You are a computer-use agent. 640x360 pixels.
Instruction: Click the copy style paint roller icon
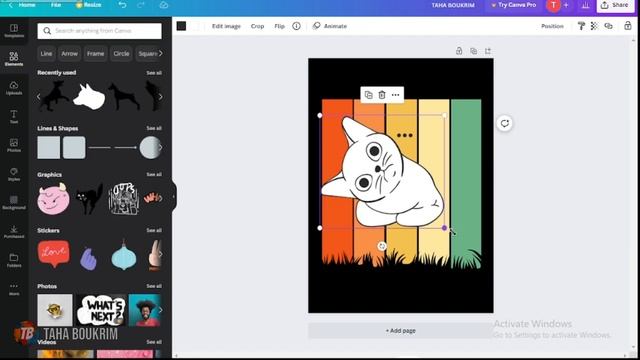[x=581, y=26]
